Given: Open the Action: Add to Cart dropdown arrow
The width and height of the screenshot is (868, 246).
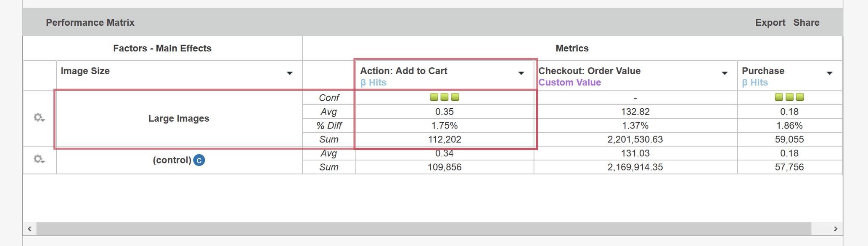Looking at the screenshot, I should click(x=521, y=73).
